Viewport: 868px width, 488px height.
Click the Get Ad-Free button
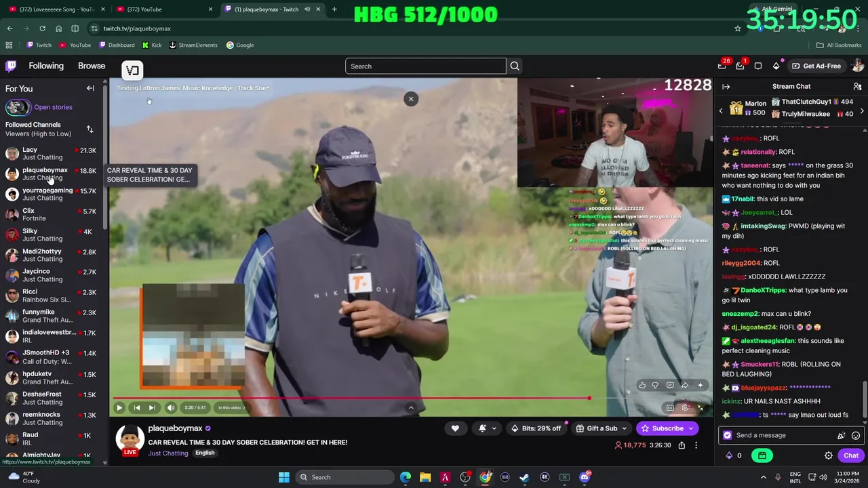[816, 66]
